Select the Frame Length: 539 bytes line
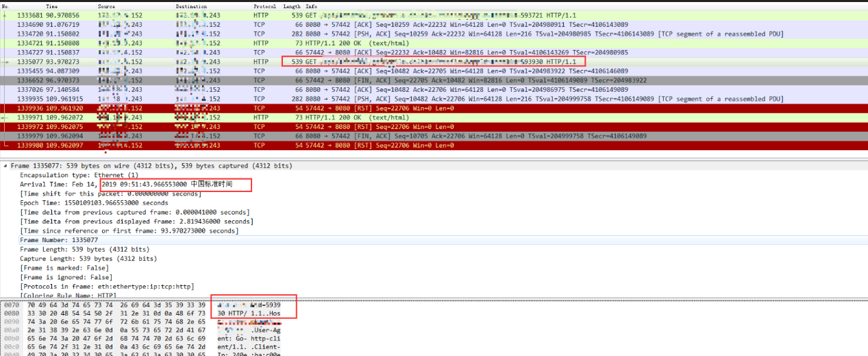Screen dimensions: 868x356 pos(84,250)
